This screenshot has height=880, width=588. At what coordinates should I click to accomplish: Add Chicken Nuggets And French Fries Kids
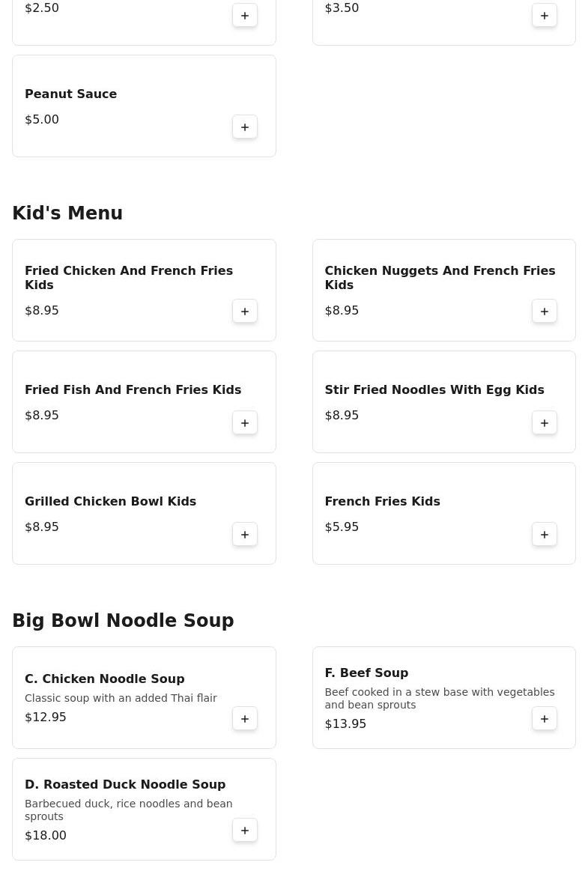[545, 312]
